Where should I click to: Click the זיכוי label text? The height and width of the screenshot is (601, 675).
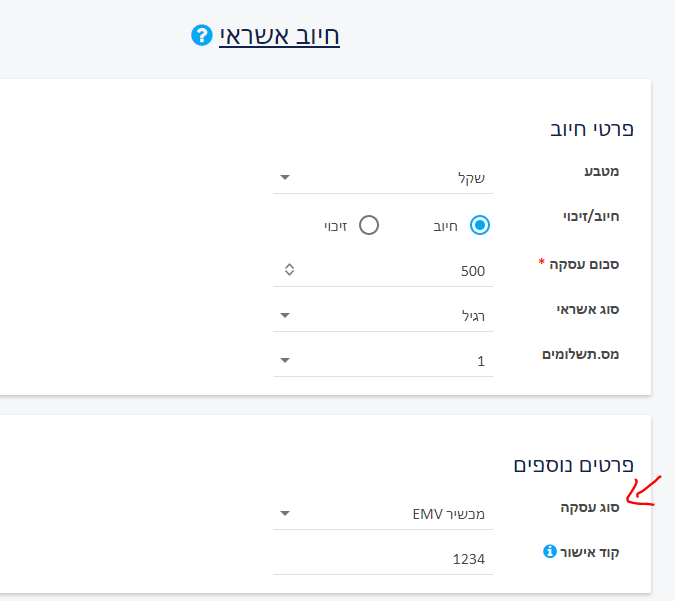[x=335, y=226]
